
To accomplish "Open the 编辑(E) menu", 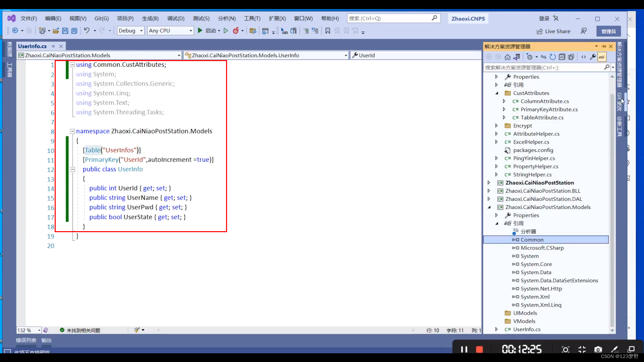I will click(53, 18).
